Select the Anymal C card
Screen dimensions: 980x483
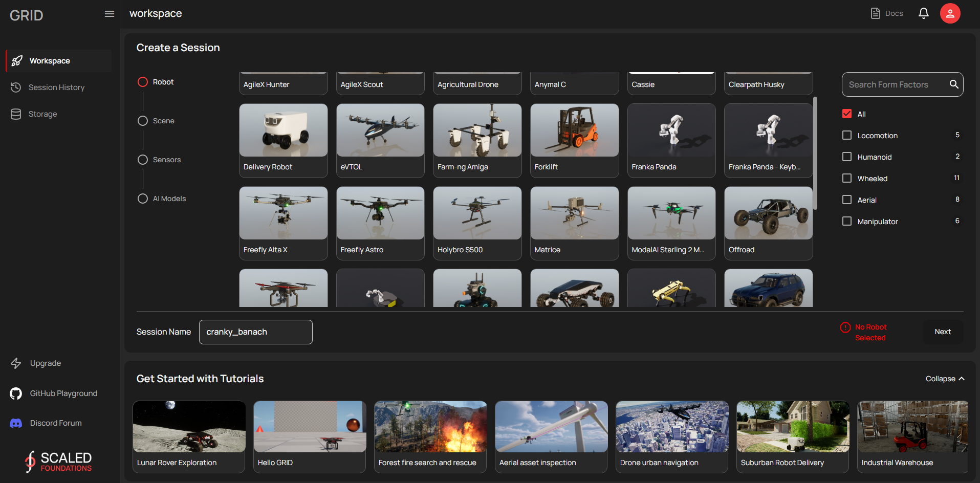pyautogui.click(x=575, y=84)
